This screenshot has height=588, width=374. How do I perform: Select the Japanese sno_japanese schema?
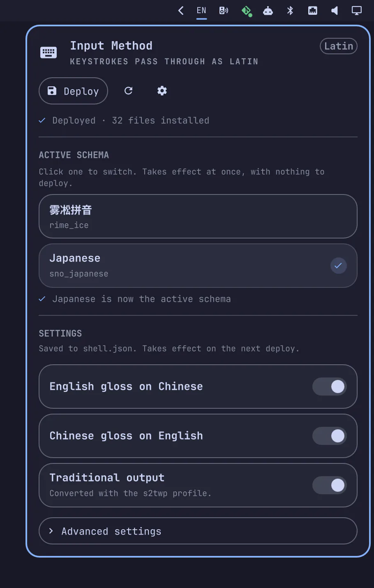point(198,266)
